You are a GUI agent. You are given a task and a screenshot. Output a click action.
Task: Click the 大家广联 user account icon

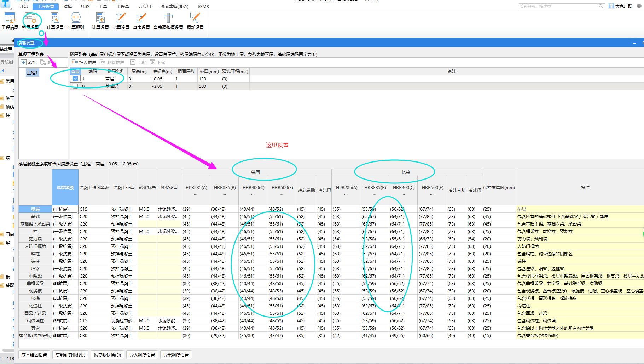coord(611,6)
